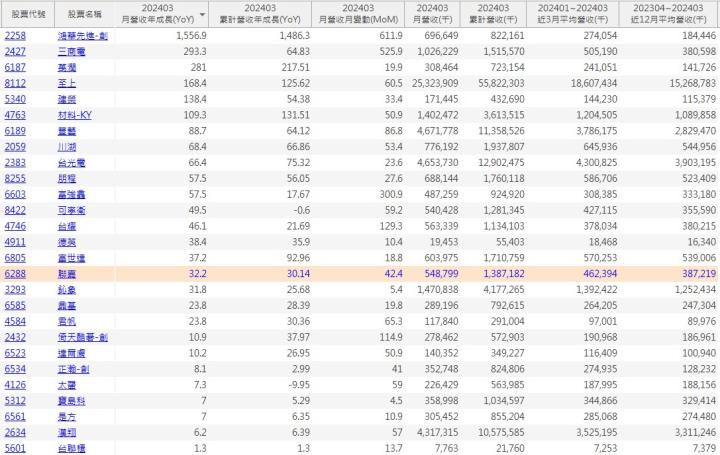Open the stock name link in row 2258
The width and height of the screenshot is (720, 455).
83,36
